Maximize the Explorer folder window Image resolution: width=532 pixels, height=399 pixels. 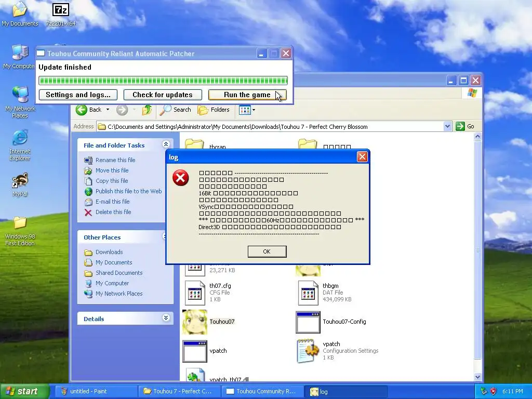pyautogui.click(x=463, y=80)
